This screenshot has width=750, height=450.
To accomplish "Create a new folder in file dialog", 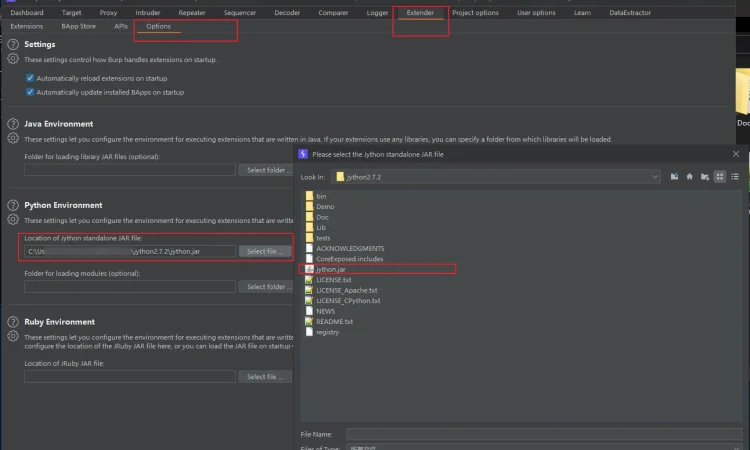I will [x=705, y=176].
